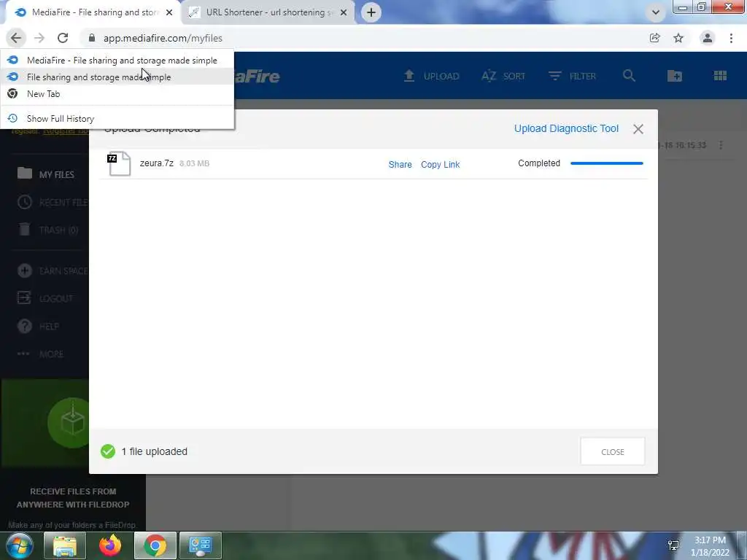Launch Firefox from the taskbar
The height and width of the screenshot is (560, 747).
(x=110, y=545)
